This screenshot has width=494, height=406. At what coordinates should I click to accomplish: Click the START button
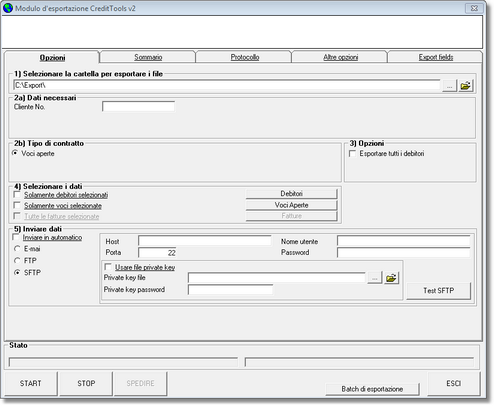[x=31, y=384]
